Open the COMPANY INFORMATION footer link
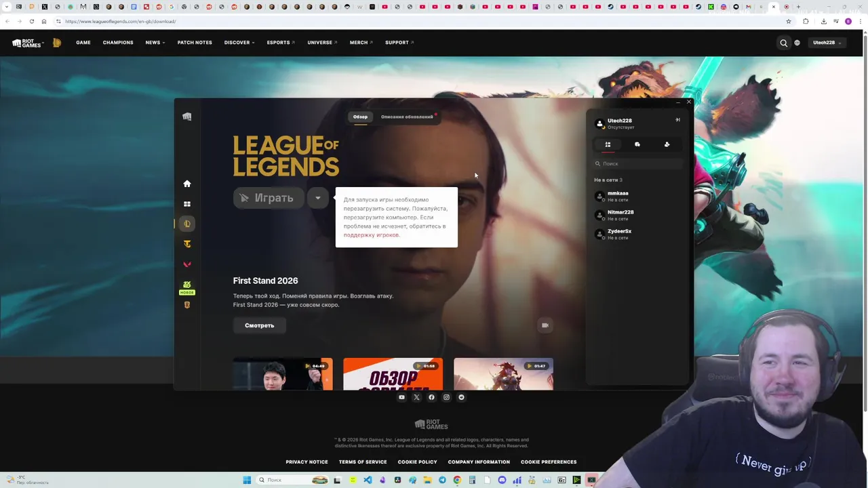This screenshot has height=488, width=868. 479,462
